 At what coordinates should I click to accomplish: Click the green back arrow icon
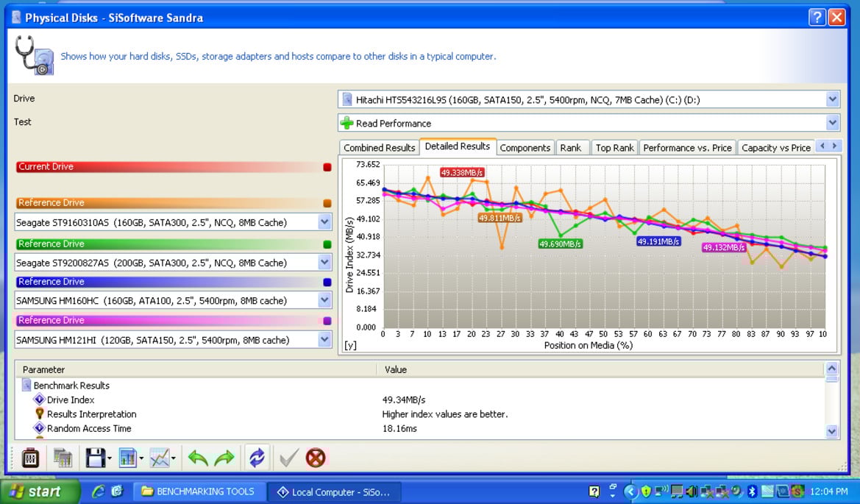pos(197,458)
